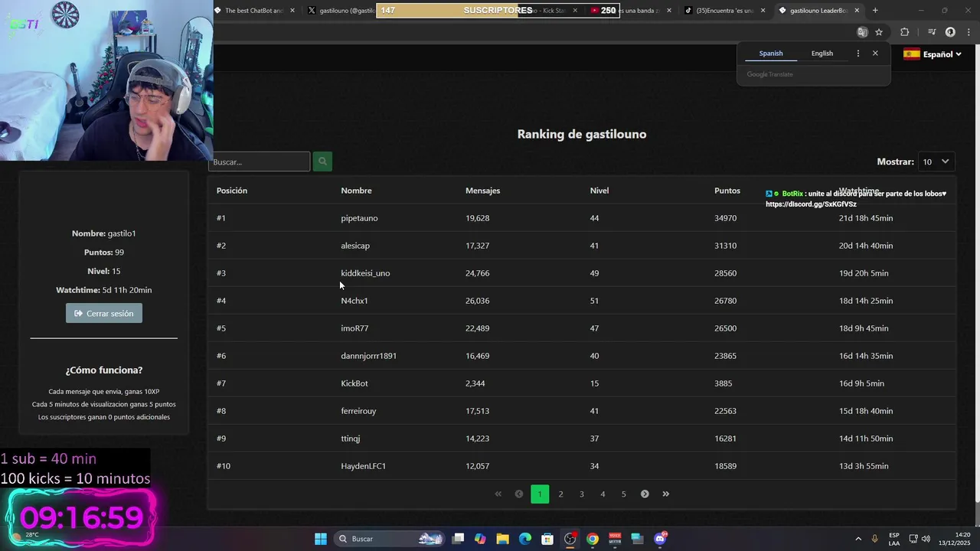
Task: Expand the Mostrar rows-per-page dropdown
Action: point(936,161)
